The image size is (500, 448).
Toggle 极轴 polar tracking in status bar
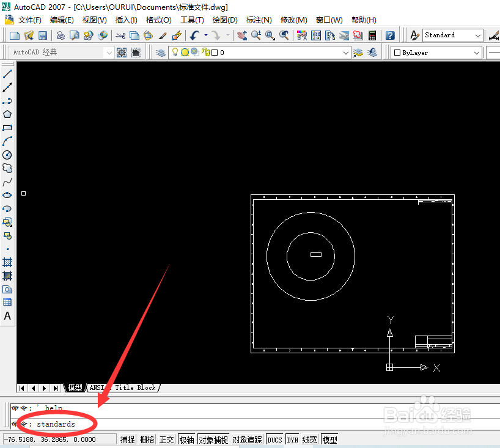pos(186,439)
